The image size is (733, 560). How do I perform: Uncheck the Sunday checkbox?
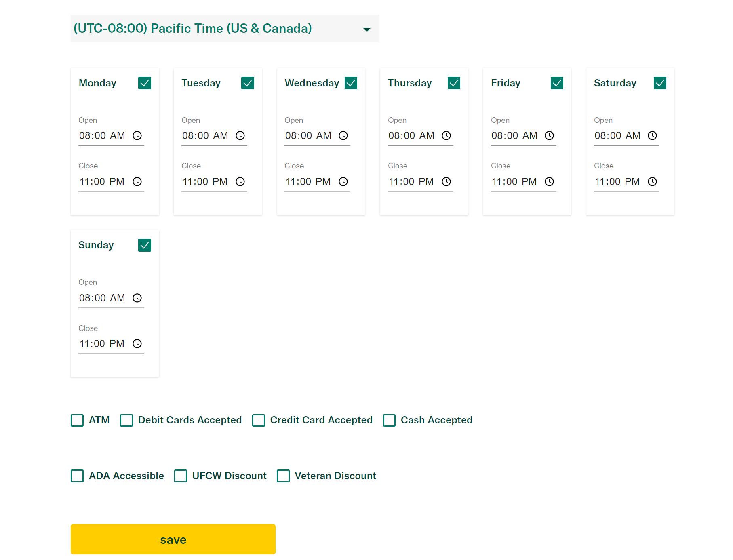coord(145,245)
